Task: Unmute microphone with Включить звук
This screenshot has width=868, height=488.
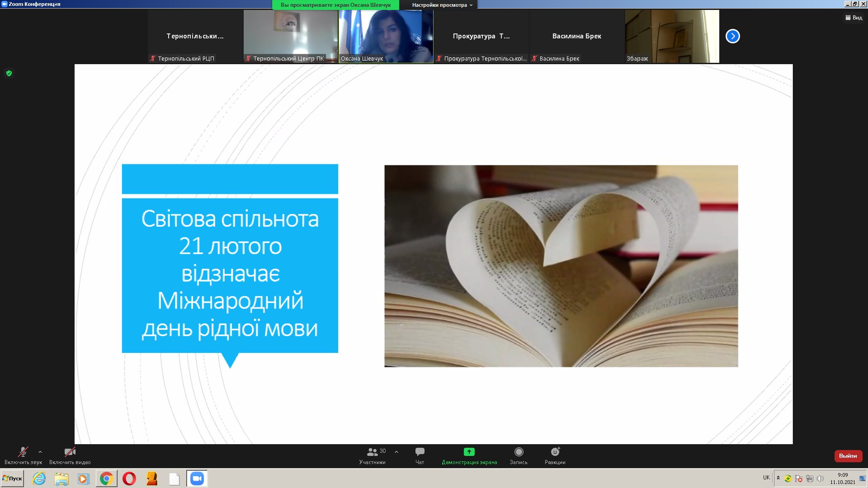Action: pyautogui.click(x=23, y=455)
